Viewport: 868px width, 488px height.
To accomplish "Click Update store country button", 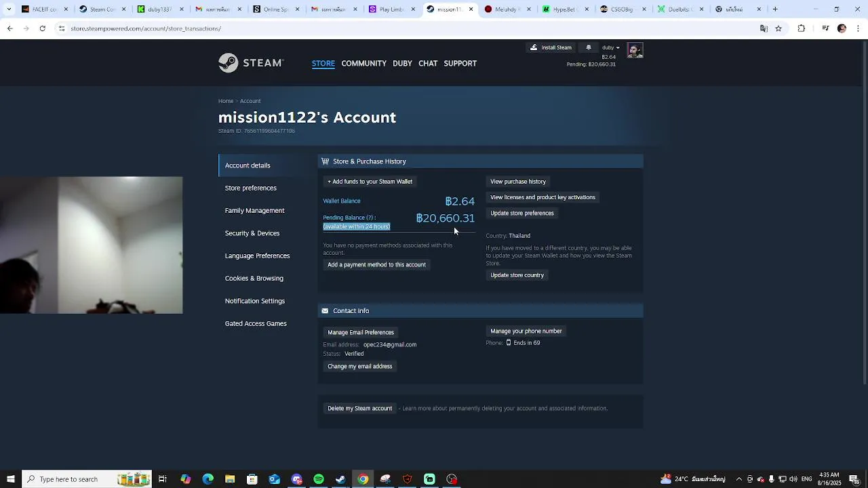I will pos(517,275).
